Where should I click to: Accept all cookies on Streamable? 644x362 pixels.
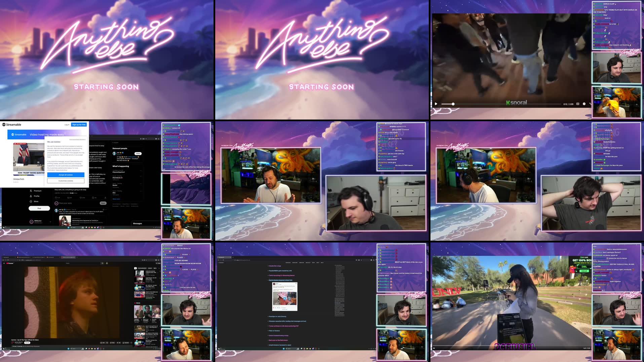[x=66, y=175]
